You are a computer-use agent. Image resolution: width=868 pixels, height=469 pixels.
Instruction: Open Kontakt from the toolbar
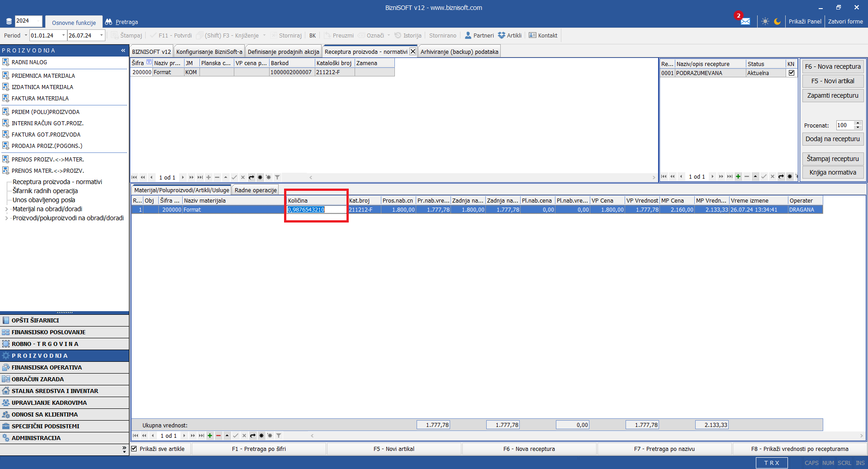click(543, 35)
